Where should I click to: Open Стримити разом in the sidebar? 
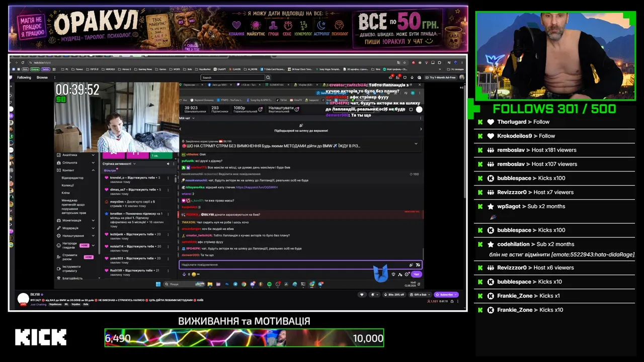75,257
